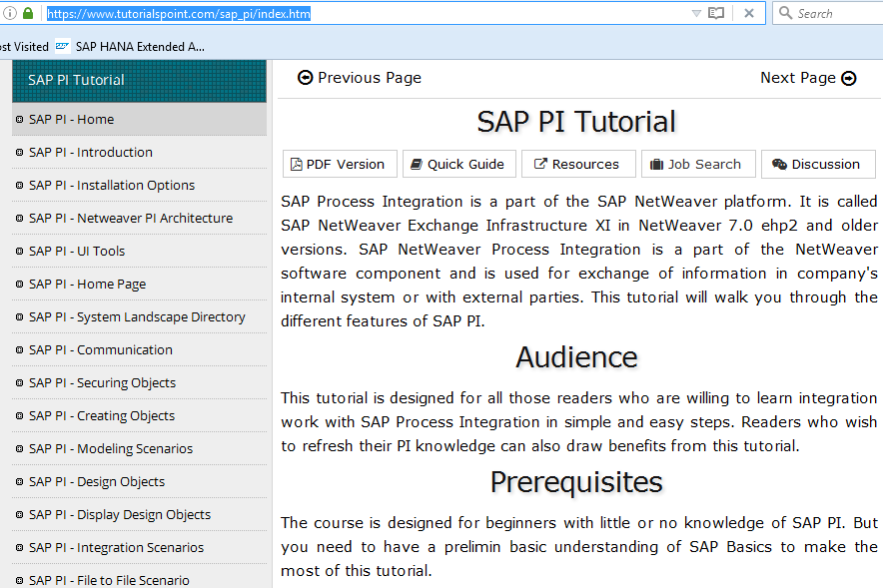Stop page loading with the X icon
The width and height of the screenshot is (883, 588).
coord(749,13)
